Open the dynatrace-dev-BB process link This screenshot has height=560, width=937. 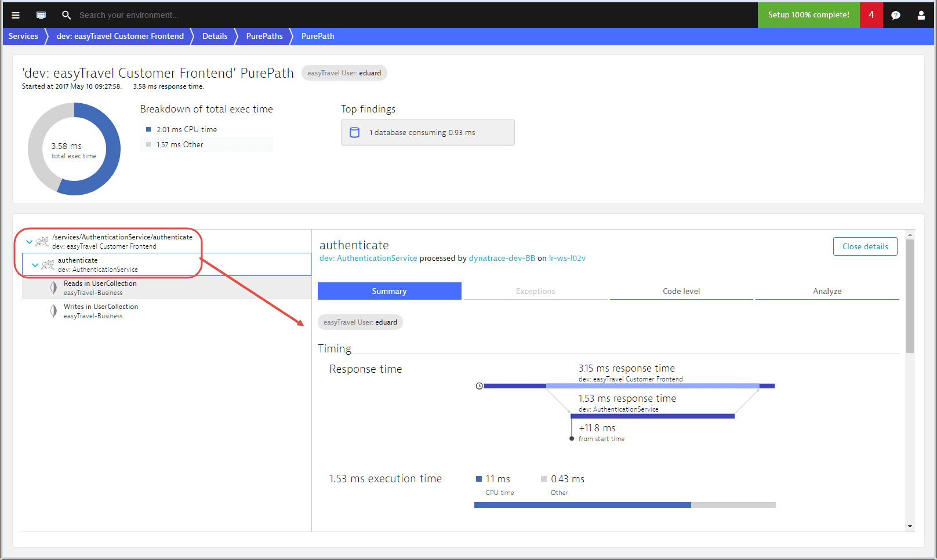(502, 259)
